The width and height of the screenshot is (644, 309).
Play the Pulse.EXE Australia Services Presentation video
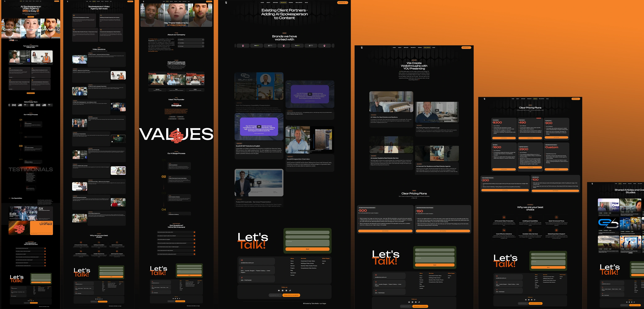pos(259,183)
